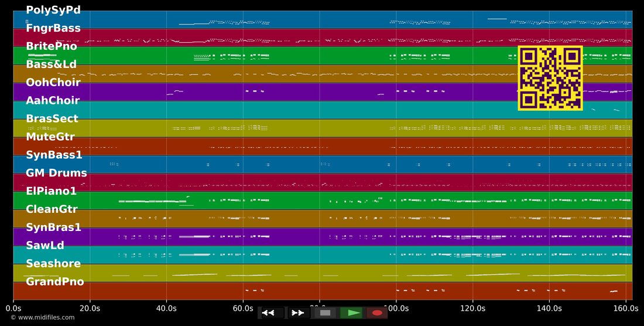Click the 120.0s time axis label
Viewport: 644px width, 326px height.
tap(472, 308)
